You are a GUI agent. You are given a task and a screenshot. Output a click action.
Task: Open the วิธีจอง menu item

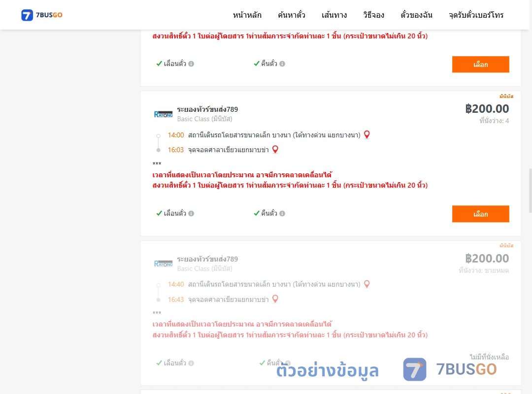pos(373,15)
